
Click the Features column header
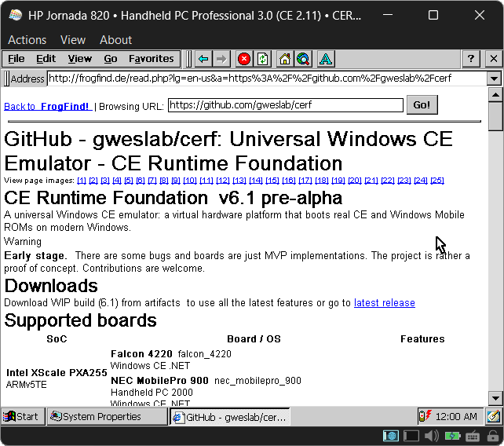pos(422,339)
